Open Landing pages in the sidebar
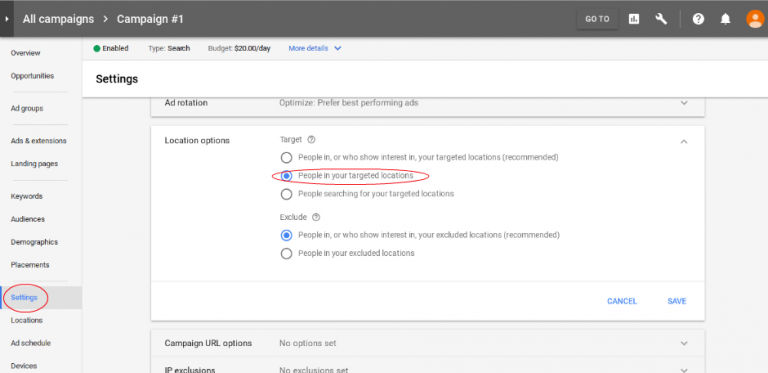 34,163
